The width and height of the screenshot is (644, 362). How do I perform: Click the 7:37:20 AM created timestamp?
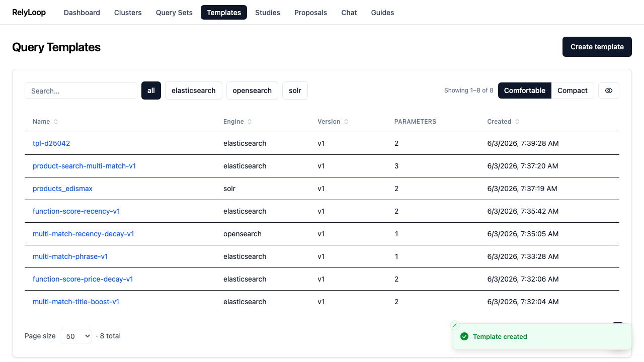523,166
